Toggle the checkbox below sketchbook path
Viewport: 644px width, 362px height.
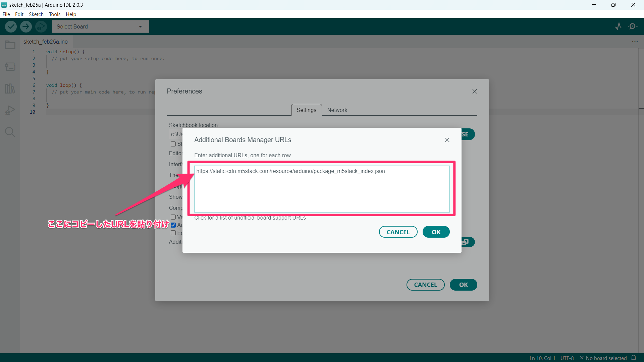173,144
